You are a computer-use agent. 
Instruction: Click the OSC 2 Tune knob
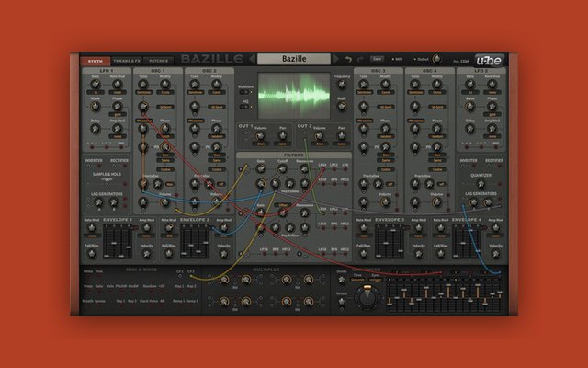tap(194, 85)
